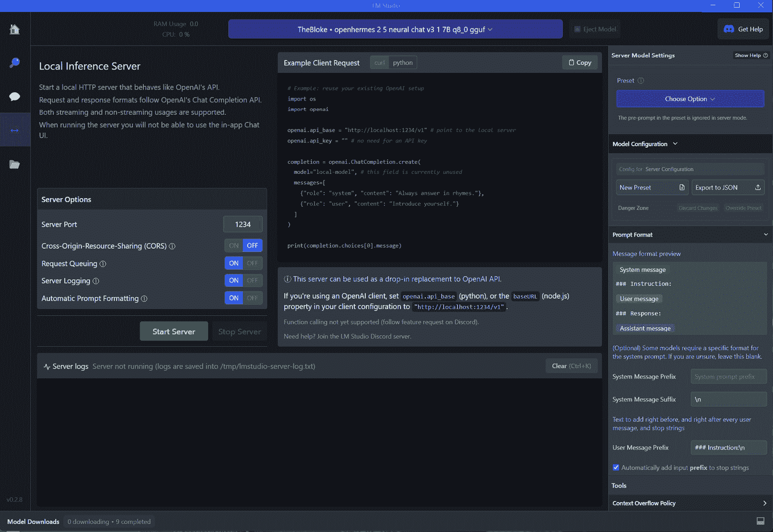Click the Tools section heading

coord(619,486)
